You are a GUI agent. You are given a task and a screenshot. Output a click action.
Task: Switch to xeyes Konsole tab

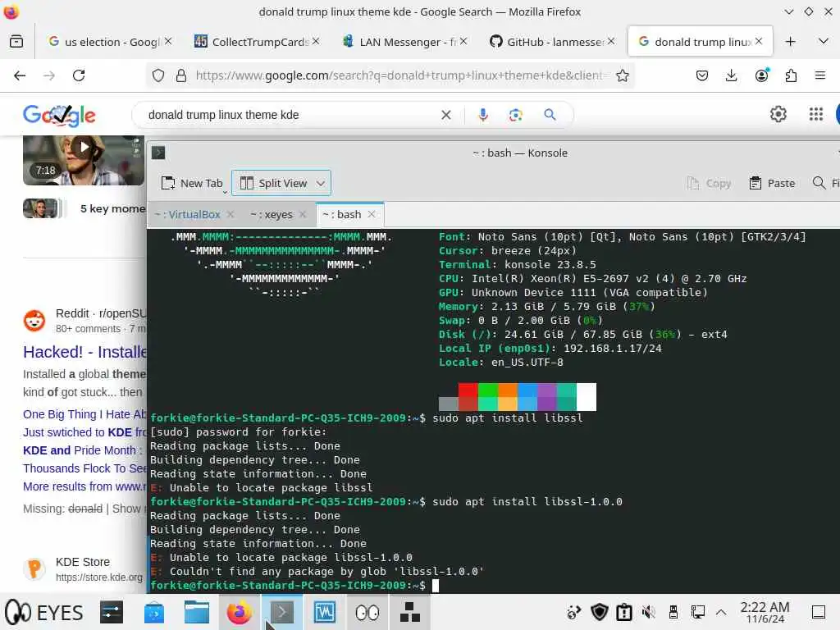[272, 214]
